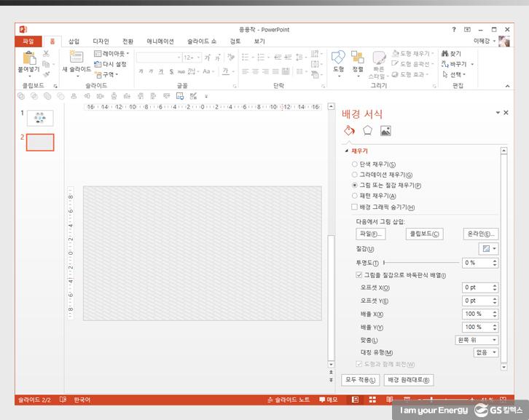Screen dimensions: 529x420
Task: Select the Solid fill (단색 채우기) option
Action: click(355, 165)
